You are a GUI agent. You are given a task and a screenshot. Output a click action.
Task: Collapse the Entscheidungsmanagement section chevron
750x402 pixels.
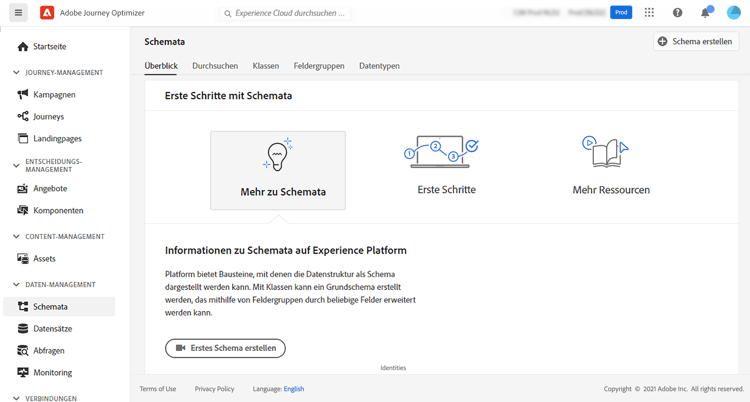pos(16,165)
